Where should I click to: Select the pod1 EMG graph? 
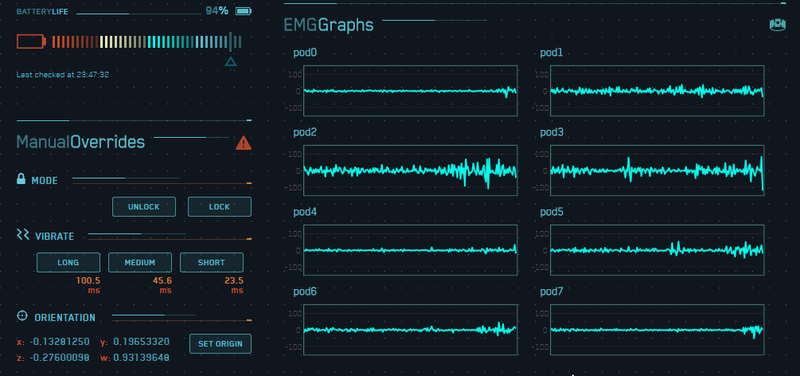tap(657, 90)
